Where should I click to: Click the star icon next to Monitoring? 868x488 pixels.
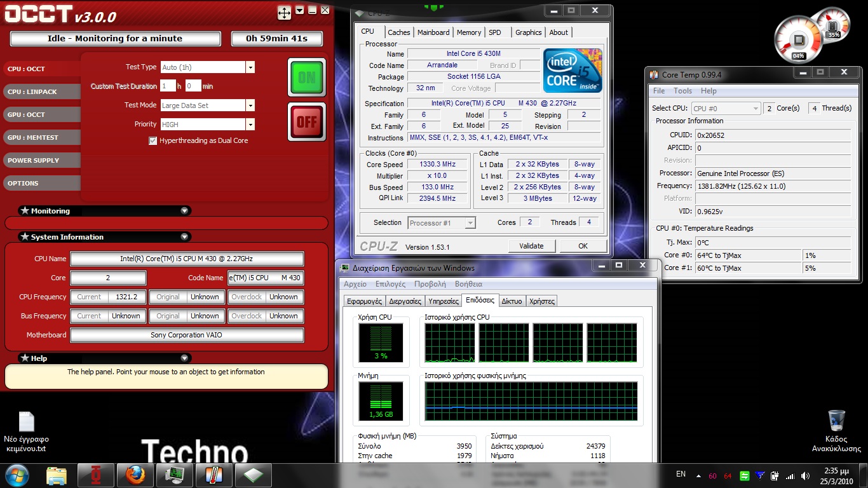click(x=25, y=210)
